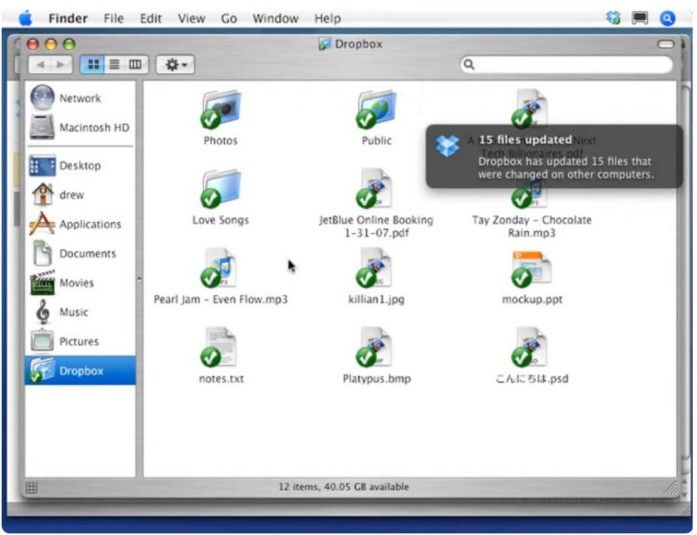Select JetBlue Online Booking pdf icon
Screen dimensions: 697x535
(x=376, y=188)
